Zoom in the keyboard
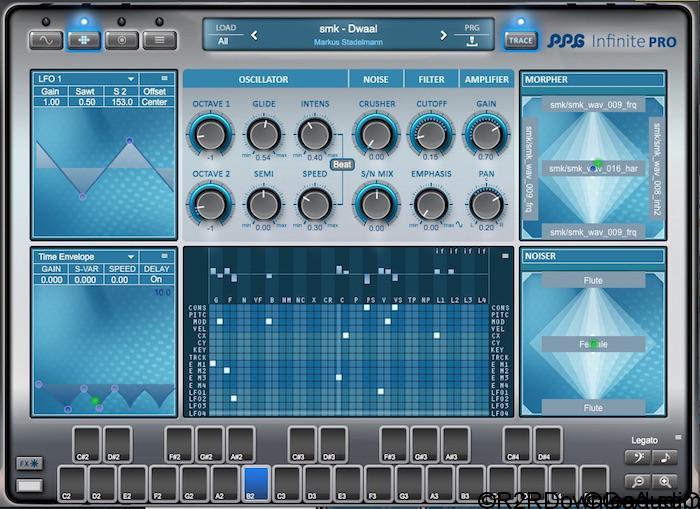 click(665, 481)
